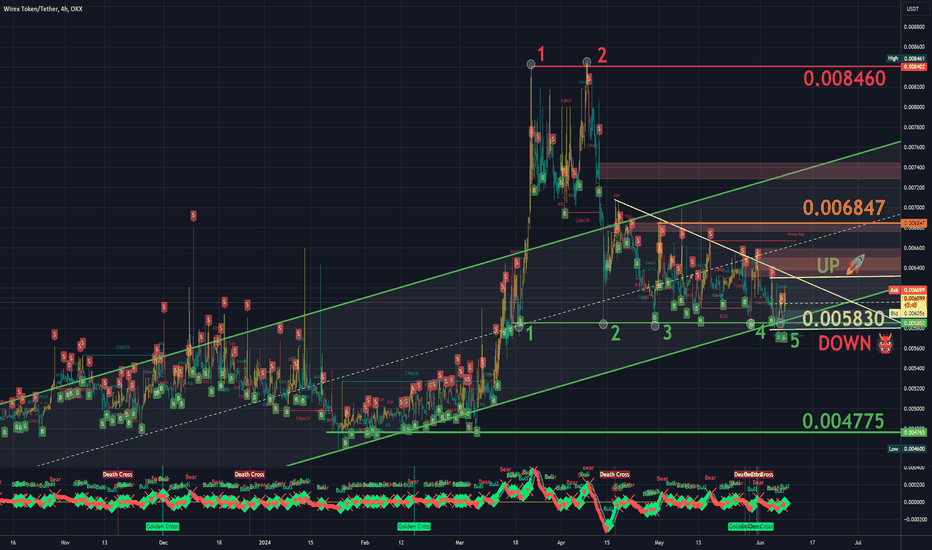The height and width of the screenshot is (550, 932).
Task: Click the Jul label on time axis
Action: coord(858,542)
